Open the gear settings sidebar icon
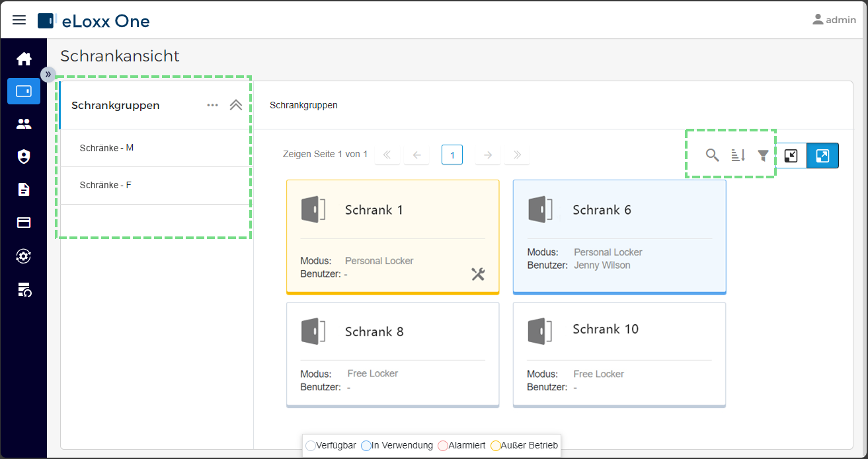 [24, 256]
